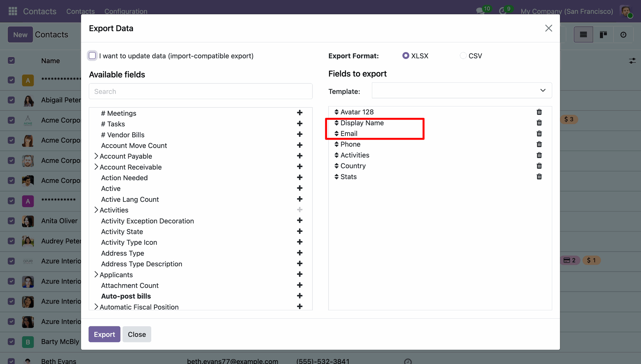The width and height of the screenshot is (641, 364).
Task: Uncheck the Barty McBly row checkbox
Action: pyautogui.click(x=11, y=342)
